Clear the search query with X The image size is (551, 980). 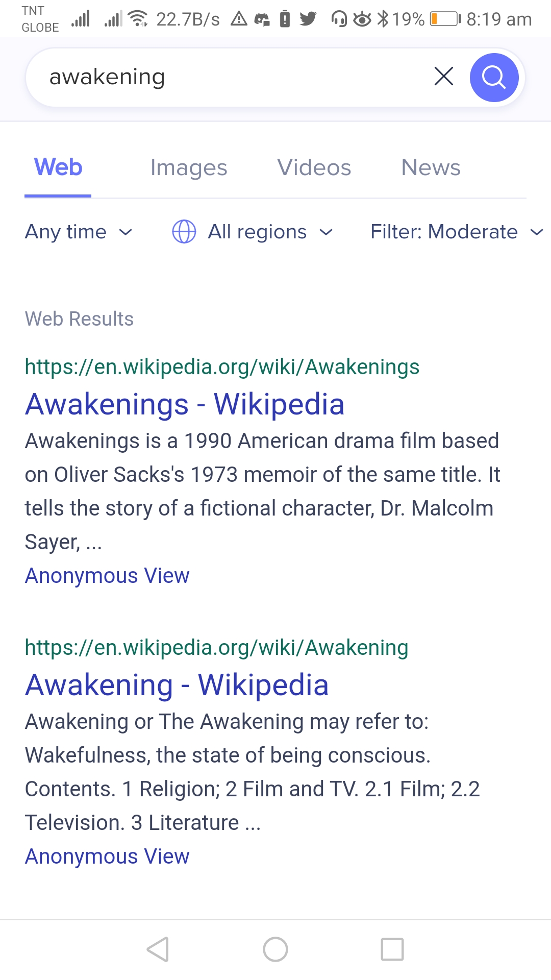443,77
